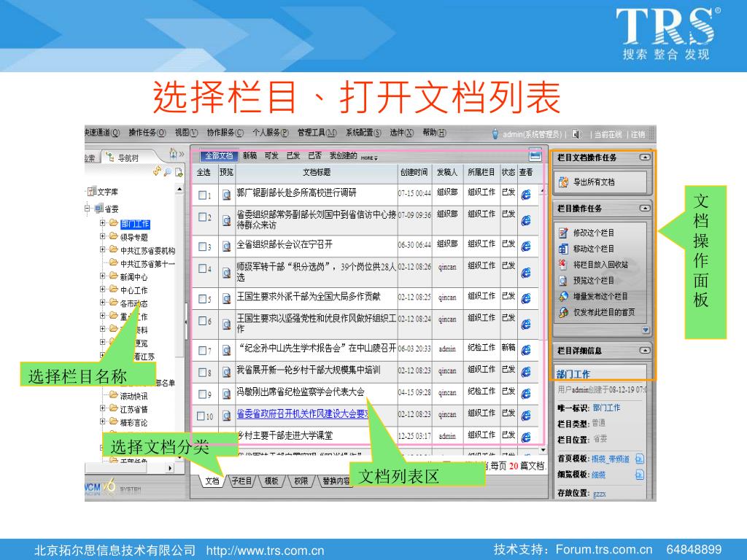Image resolution: width=747 pixels, height=560 pixels.
Task: Select checkbox for row 3
Action: (203, 246)
